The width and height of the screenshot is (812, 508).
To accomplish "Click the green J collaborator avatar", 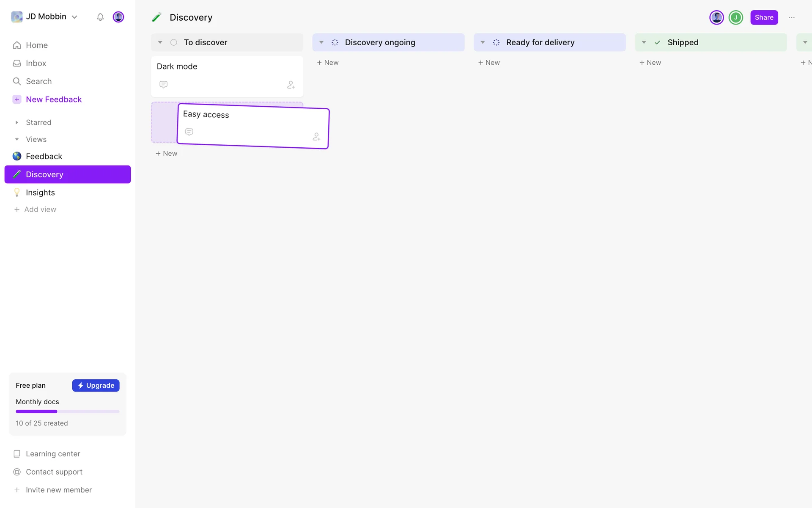I will tap(736, 17).
